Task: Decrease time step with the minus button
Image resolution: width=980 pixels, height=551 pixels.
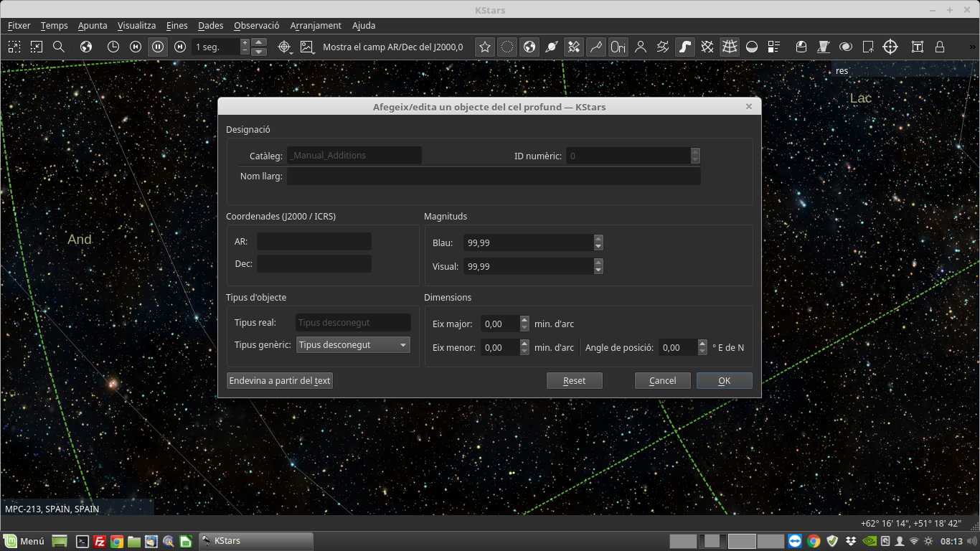Action: click(245, 51)
